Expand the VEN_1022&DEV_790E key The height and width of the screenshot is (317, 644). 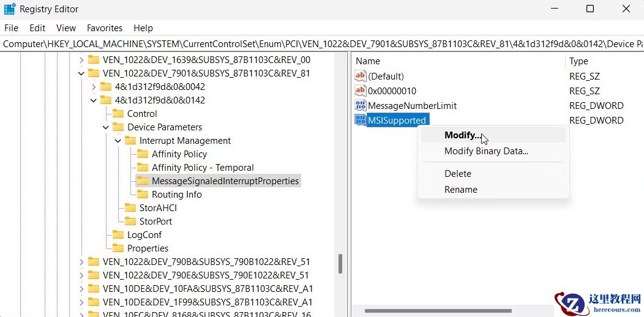pos(81,275)
